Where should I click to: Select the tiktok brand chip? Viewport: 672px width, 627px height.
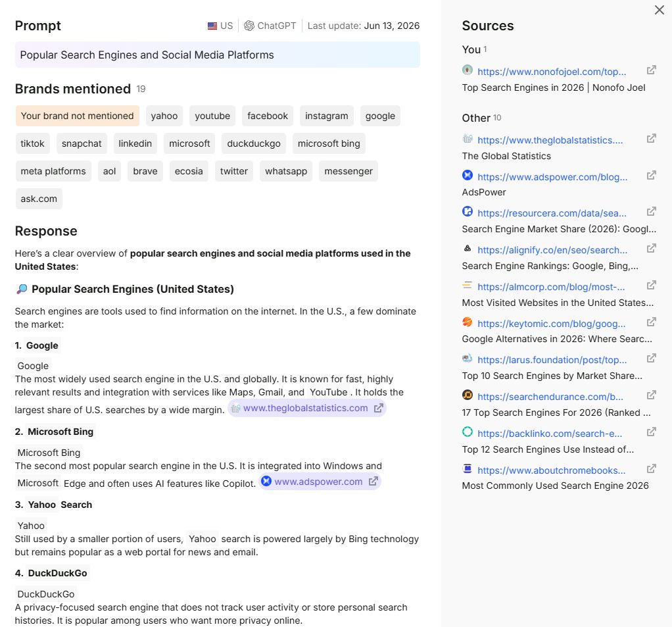pos(33,143)
